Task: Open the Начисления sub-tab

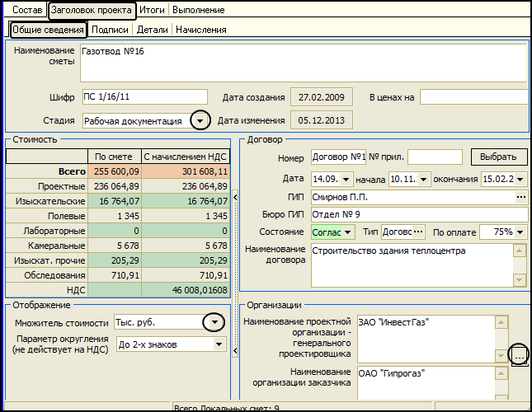Action: tap(200, 30)
